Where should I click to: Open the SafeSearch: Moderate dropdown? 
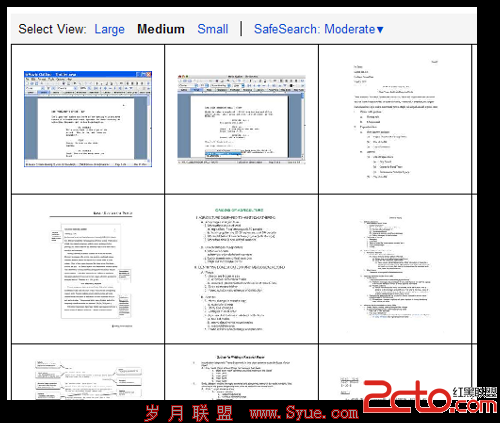point(318,29)
